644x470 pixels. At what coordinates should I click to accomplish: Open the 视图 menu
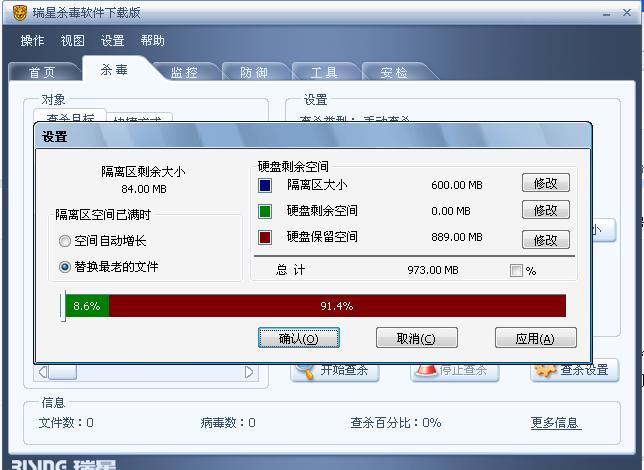click(x=72, y=41)
